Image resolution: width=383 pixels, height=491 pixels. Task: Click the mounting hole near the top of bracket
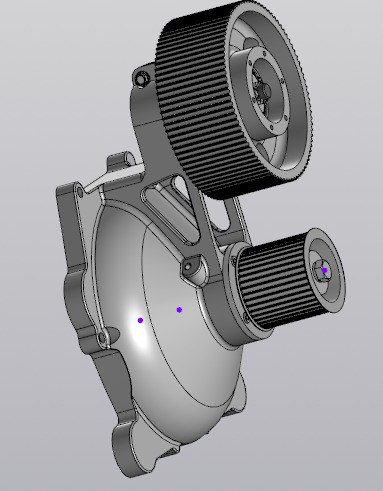140,79
